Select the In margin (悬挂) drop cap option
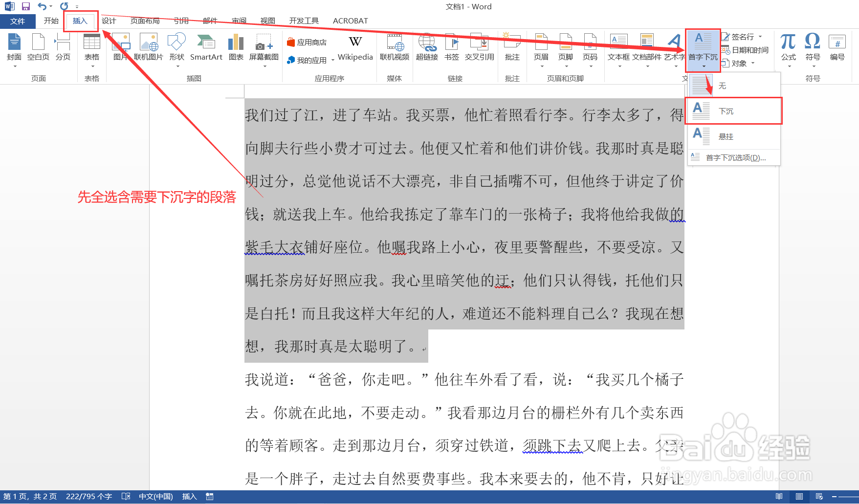 [x=734, y=136]
